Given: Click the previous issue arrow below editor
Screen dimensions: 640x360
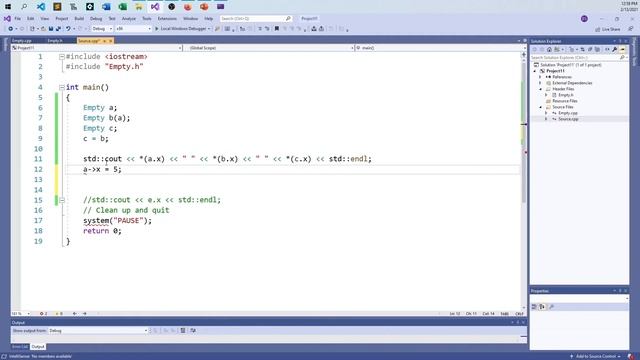Looking at the screenshot, I should [75, 313].
